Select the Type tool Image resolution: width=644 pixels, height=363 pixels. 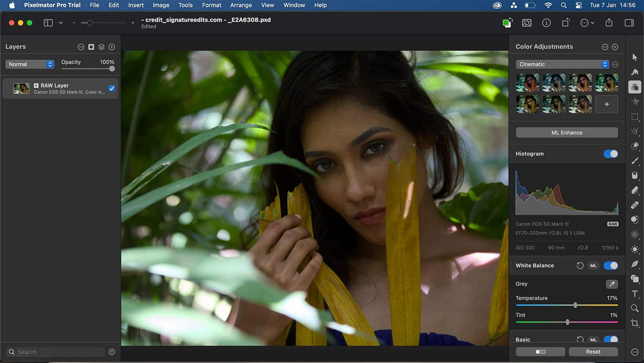635,293
